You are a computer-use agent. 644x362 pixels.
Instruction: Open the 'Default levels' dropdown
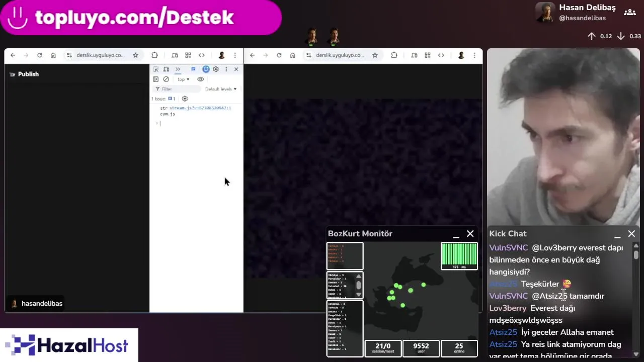(x=221, y=89)
